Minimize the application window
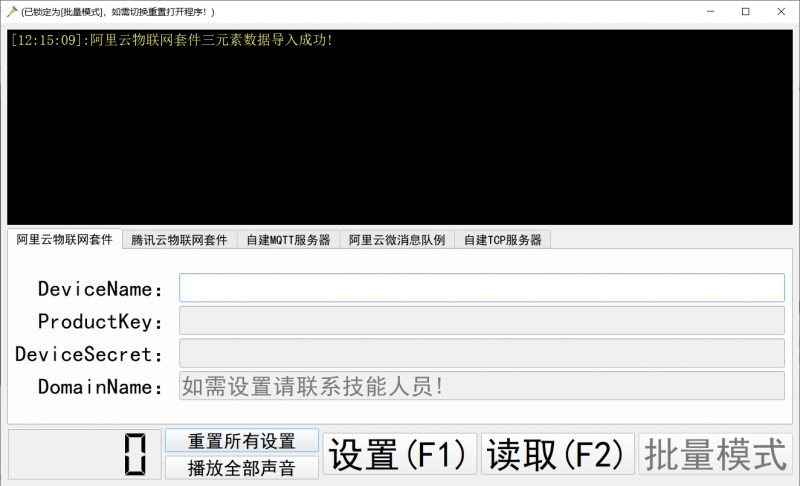Viewport: 800px width, 486px height. point(710,11)
